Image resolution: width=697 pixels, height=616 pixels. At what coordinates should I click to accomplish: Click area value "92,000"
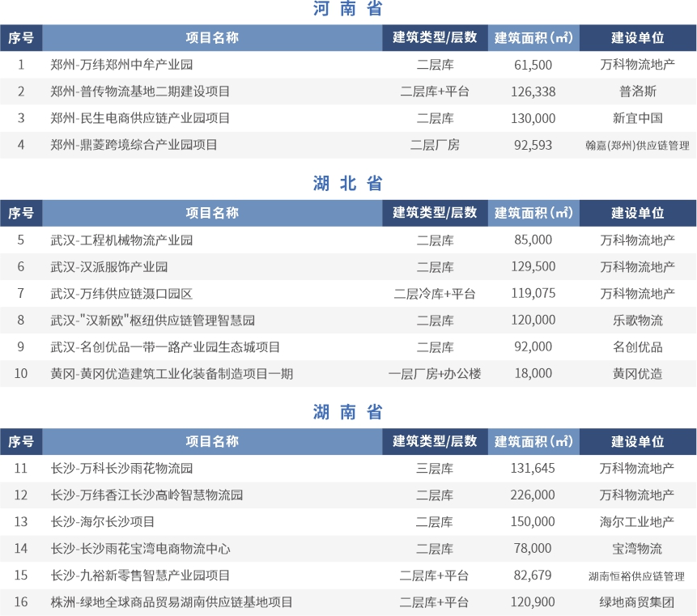pos(533,346)
